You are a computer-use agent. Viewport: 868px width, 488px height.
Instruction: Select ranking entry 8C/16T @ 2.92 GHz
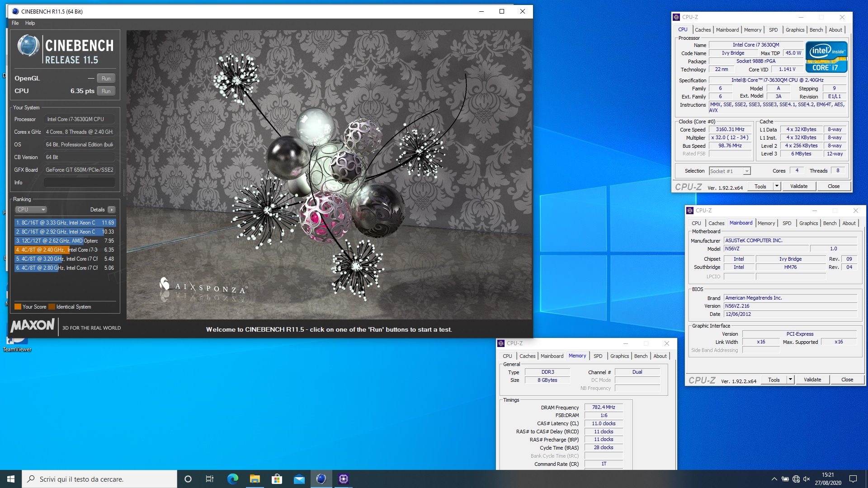[65, 232]
